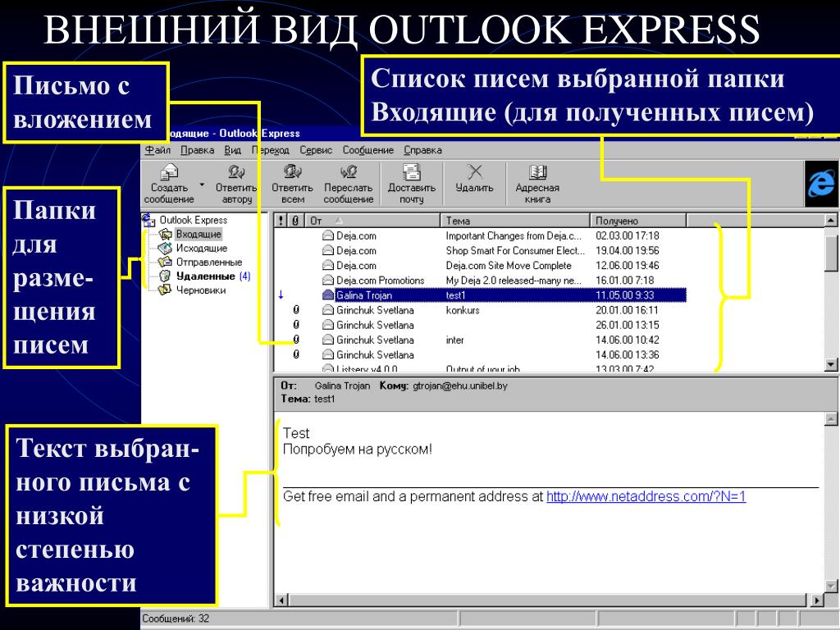Open the Адресная книга address book
840x630 pixels.
(537, 185)
